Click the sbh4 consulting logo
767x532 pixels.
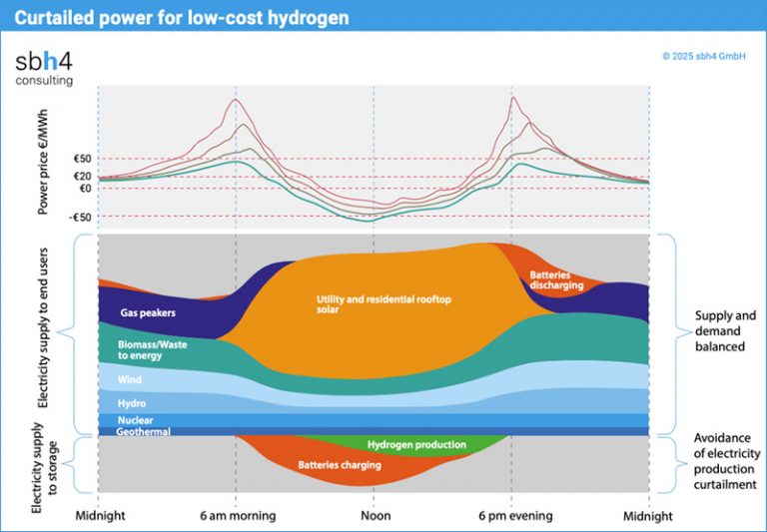click(44, 66)
